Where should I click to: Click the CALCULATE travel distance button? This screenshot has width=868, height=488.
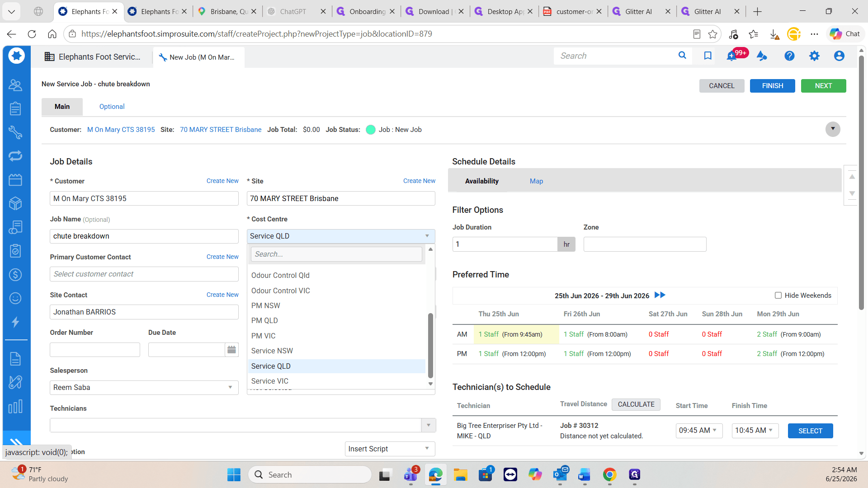tap(636, 404)
